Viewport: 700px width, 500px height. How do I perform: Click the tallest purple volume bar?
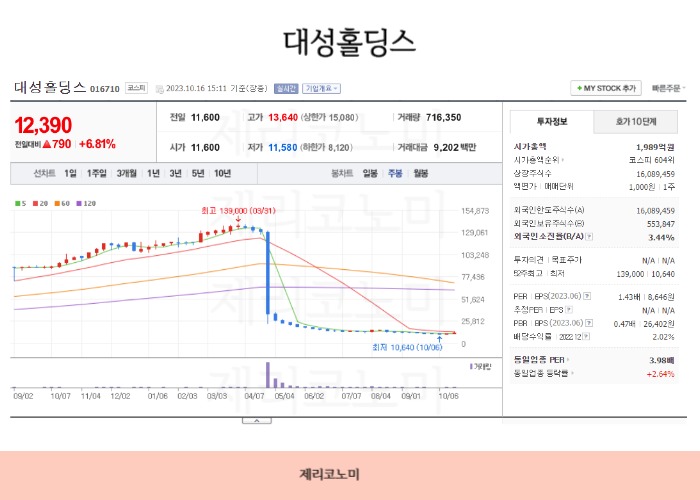268,375
